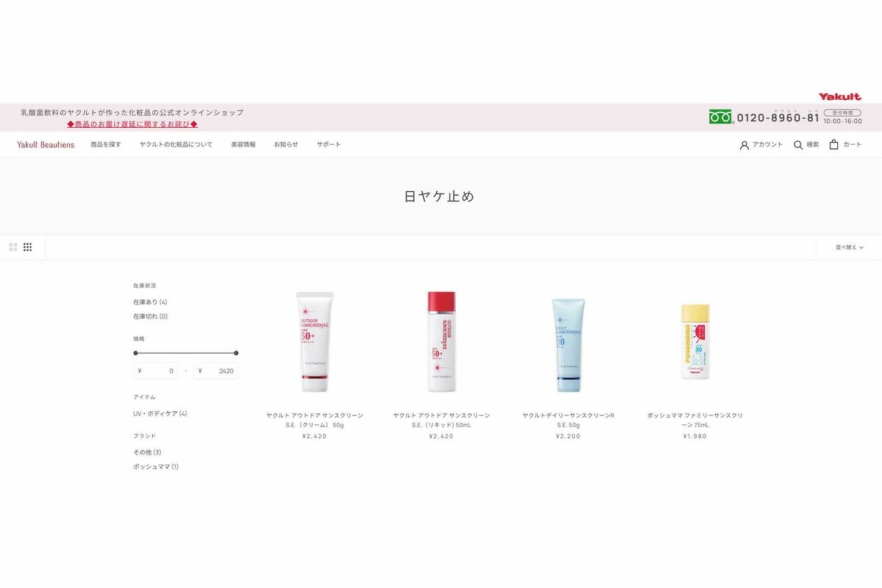Open ヤクルトデイリーサンスクリーンR S.E.50g product link
The height and width of the screenshot is (588, 882).
[x=568, y=420]
